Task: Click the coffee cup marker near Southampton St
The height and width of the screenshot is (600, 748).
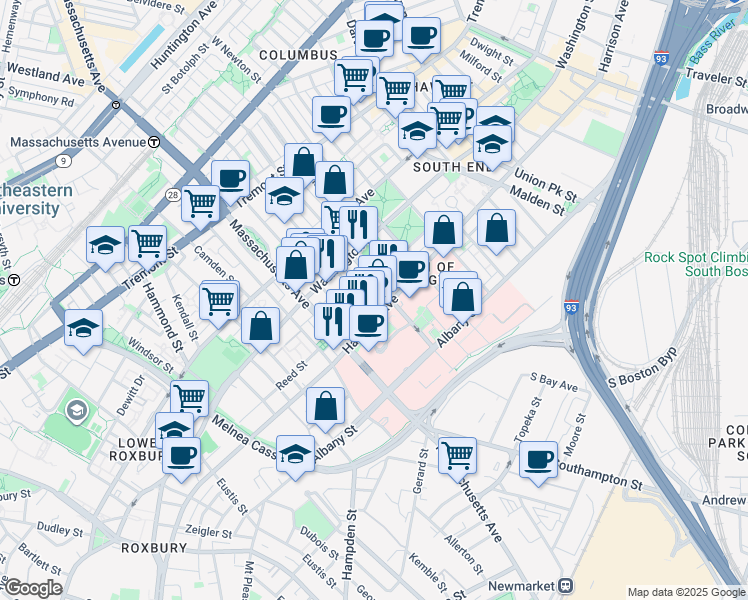Action: click(538, 460)
